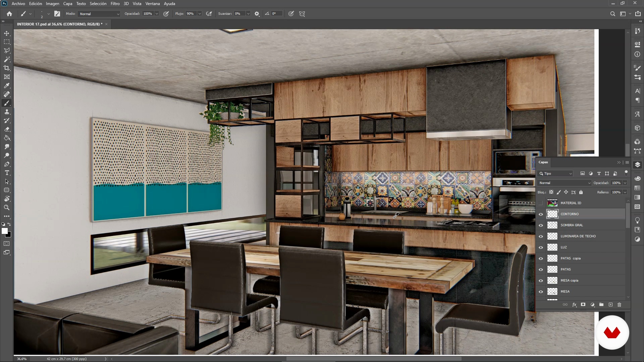Image resolution: width=644 pixels, height=362 pixels.
Task: Lock all for the layer
Action: [x=581, y=192]
